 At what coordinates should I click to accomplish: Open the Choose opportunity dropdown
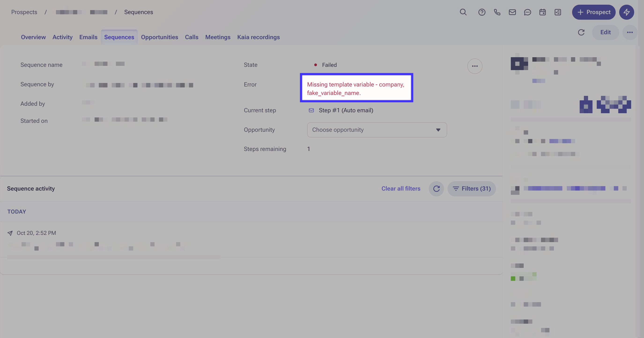[x=377, y=130]
